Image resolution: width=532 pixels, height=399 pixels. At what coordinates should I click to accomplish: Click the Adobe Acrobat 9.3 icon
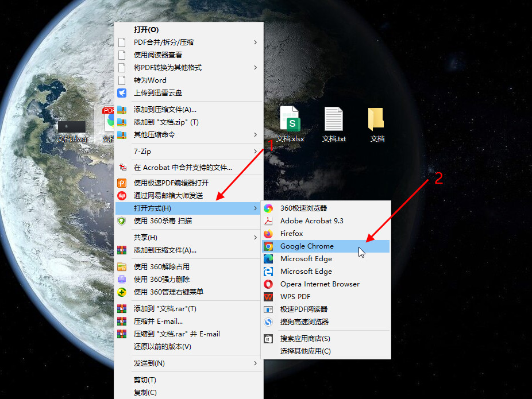(x=268, y=221)
